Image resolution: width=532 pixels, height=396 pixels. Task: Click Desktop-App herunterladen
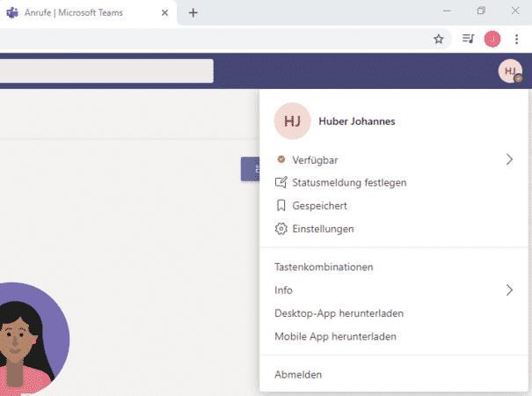point(339,313)
